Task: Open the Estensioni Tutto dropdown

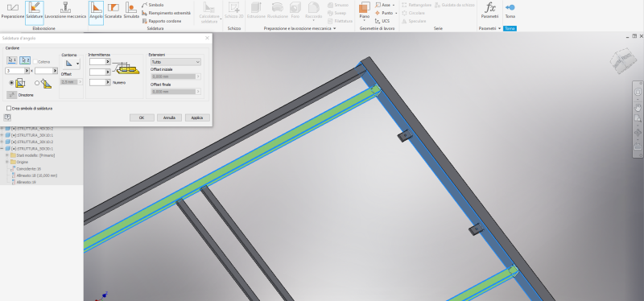Action: (x=175, y=62)
